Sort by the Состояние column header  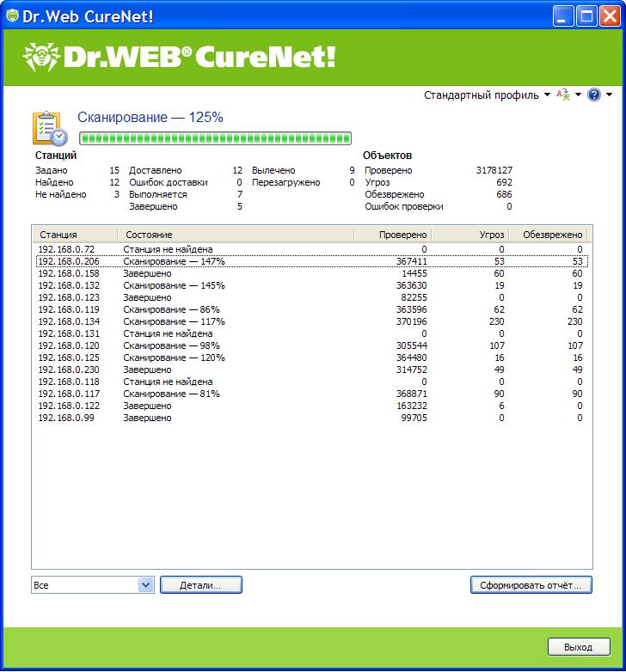pos(235,235)
